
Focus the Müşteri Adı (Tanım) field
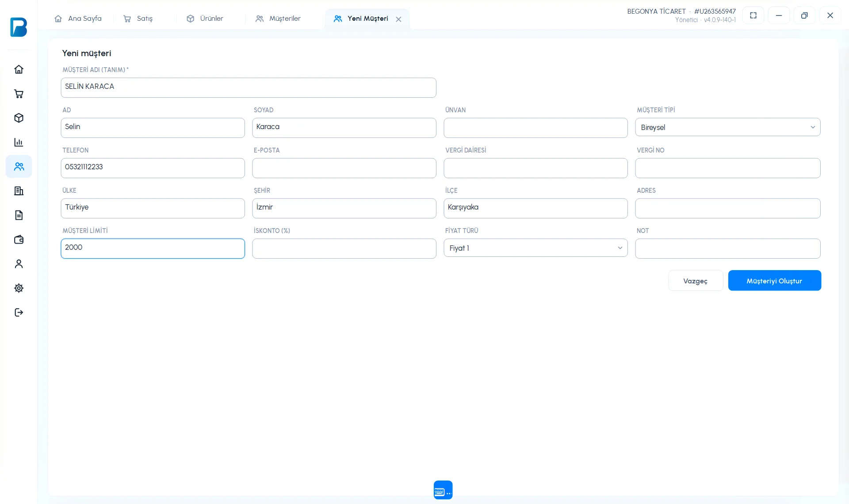coord(249,88)
